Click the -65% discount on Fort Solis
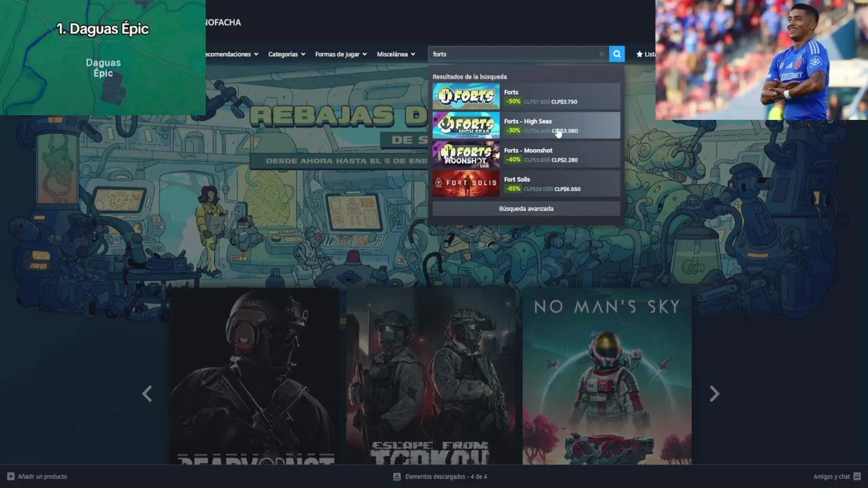The width and height of the screenshot is (868, 488). click(513, 189)
